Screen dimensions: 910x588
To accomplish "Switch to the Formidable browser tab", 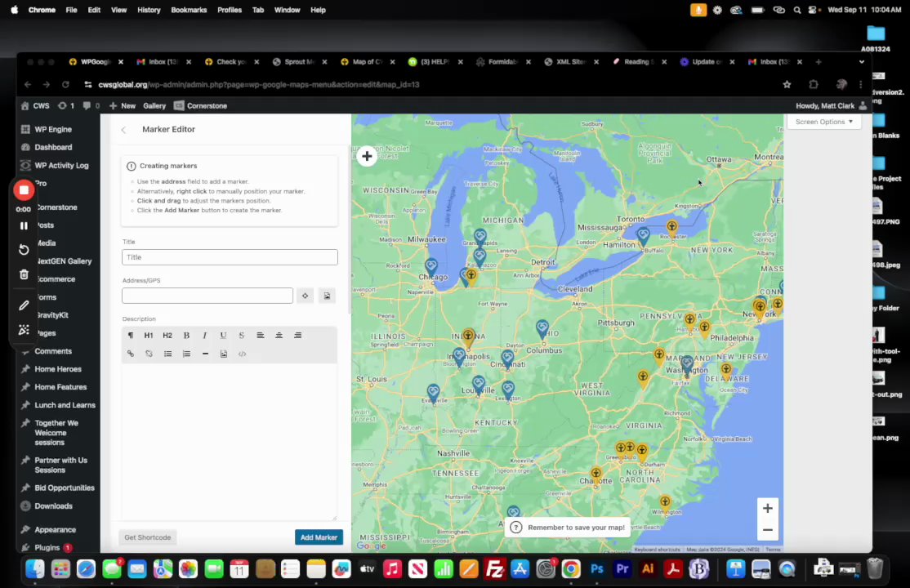I will [x=502, y=62].
